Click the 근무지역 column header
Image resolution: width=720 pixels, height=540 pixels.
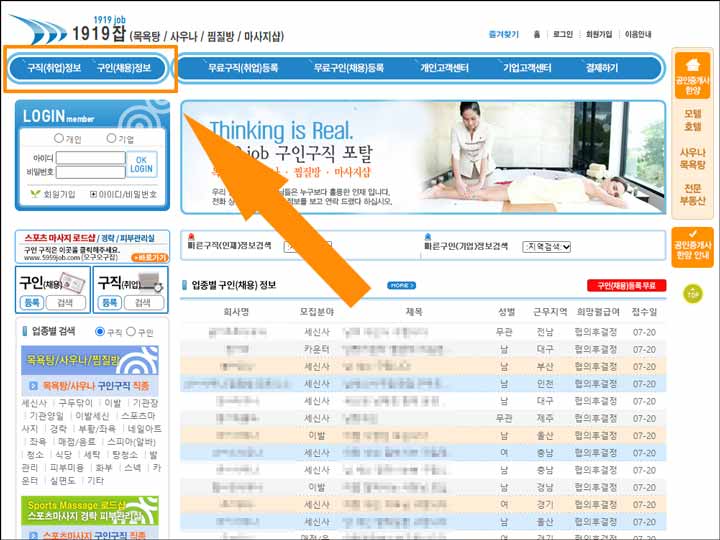pyautogui.click(x=550, y=312)
